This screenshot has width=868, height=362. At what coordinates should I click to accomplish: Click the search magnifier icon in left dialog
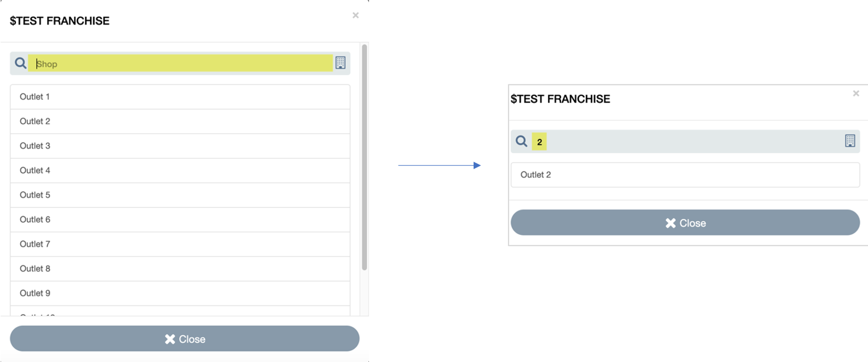point(21,63)
